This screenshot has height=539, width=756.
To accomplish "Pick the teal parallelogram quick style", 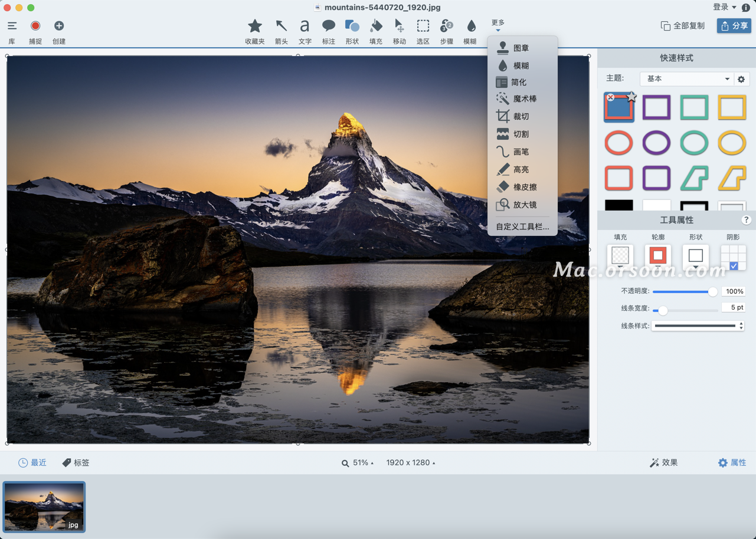I will [694, 178].
